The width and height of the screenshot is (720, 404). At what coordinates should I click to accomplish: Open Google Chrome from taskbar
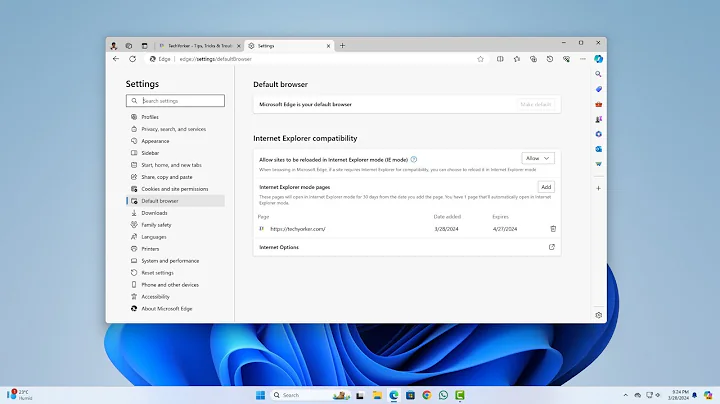click(427, 395)
